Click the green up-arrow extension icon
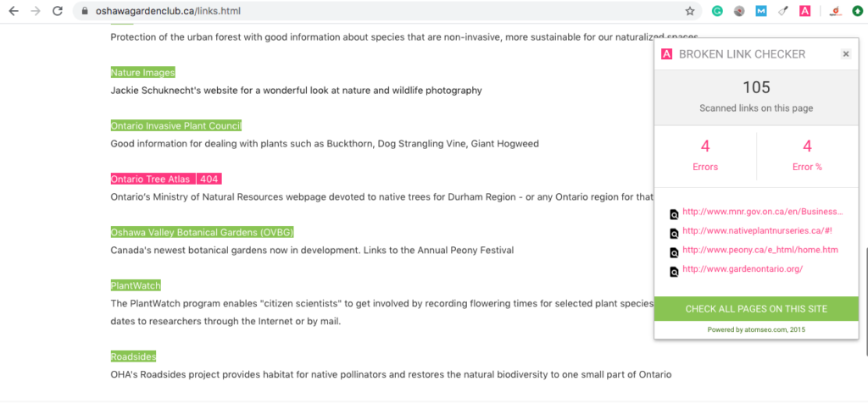Image resolution: width=868 pixels, height=403 pixels. (858, 11)
